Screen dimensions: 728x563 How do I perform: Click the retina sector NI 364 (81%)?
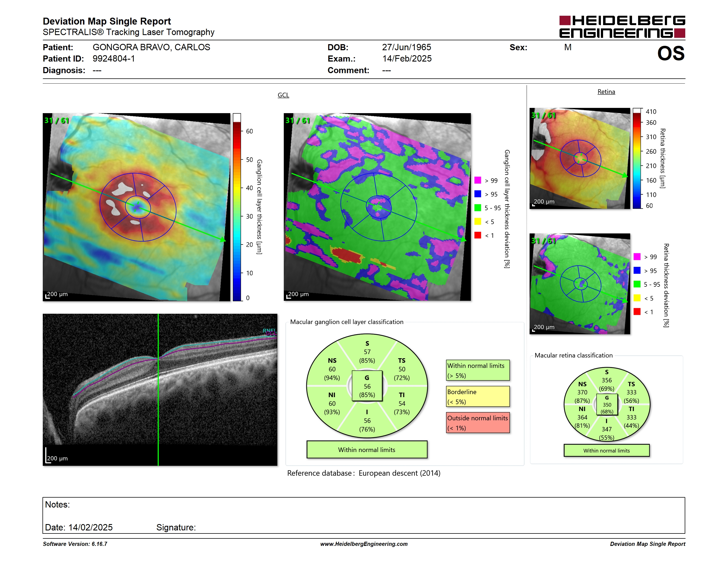pos(582,417)
